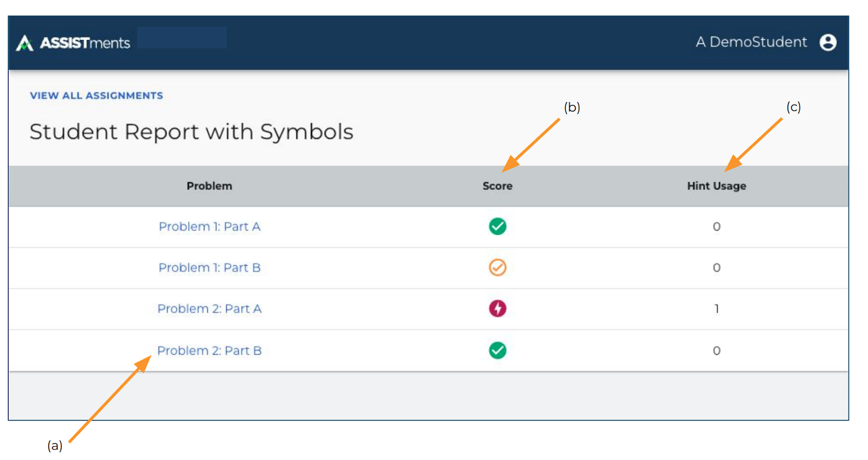Click the ASSISTments brand name text
Viewport: 868px width, 460px height.
tap(85, 43)
